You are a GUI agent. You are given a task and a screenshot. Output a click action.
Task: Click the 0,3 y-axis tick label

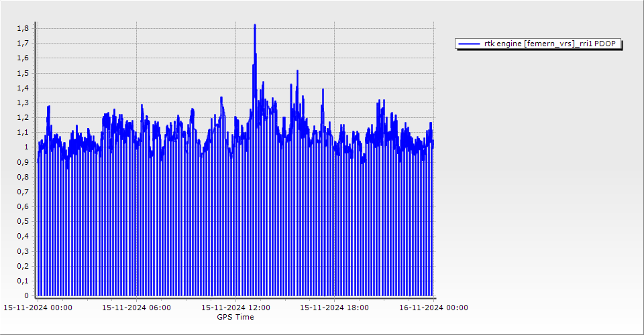click(x=22, y=251)
